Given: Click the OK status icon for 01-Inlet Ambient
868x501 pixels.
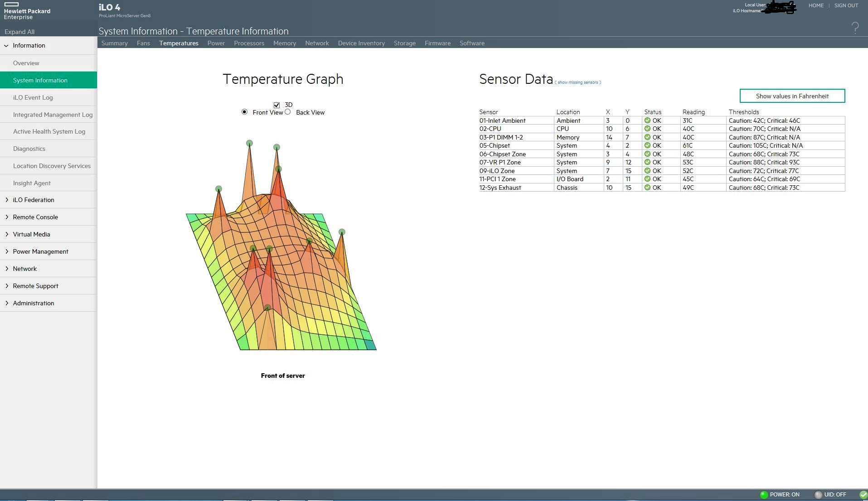Looking at the screenshot, I should point(647,120).
